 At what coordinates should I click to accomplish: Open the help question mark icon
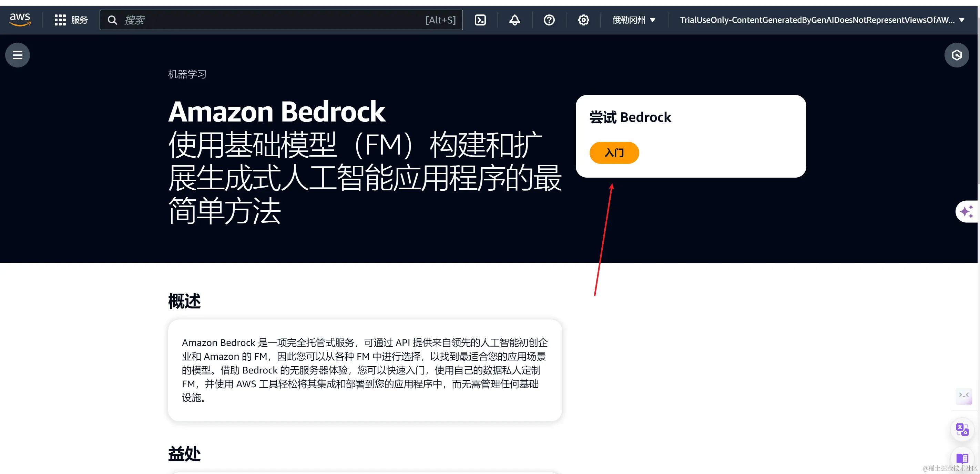pos(549,20)
